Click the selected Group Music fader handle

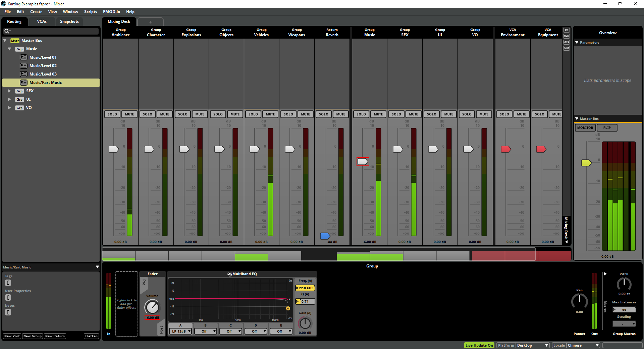tap(363, 161)
